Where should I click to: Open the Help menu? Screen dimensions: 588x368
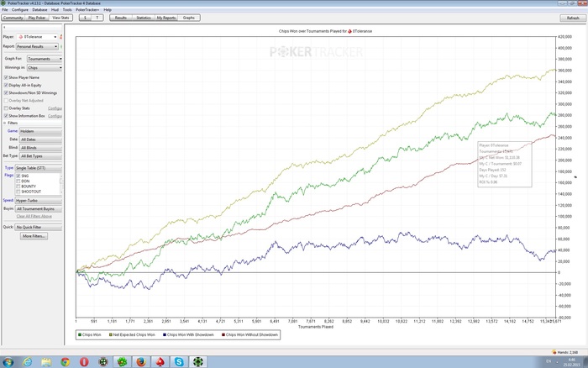pos(108,10)
